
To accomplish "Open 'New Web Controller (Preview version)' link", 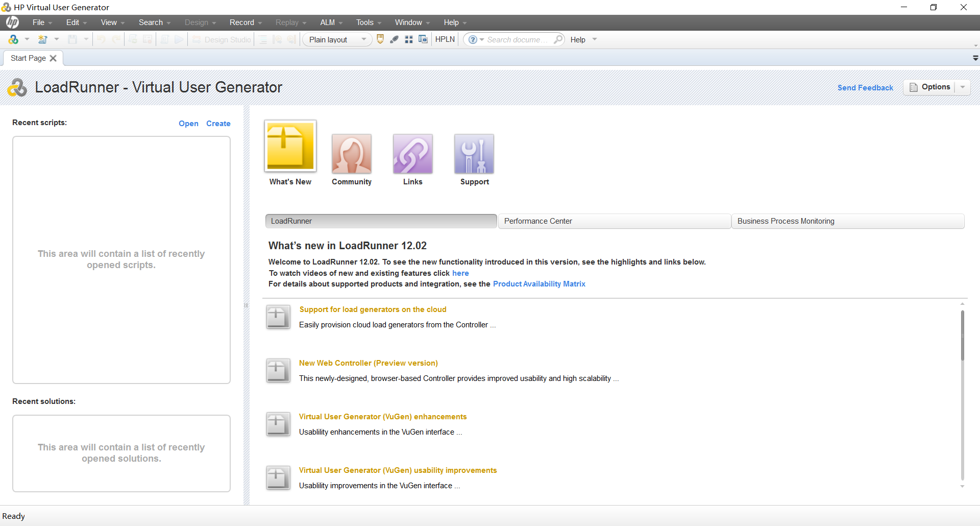I will 368,363.
